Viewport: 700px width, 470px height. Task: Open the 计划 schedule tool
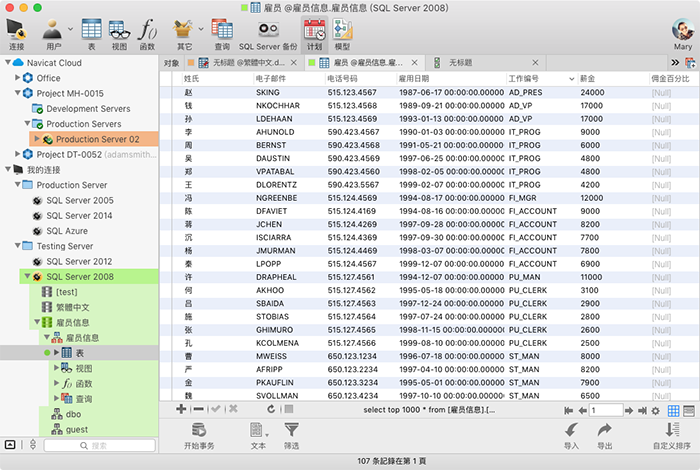click(x=314, y=34)
